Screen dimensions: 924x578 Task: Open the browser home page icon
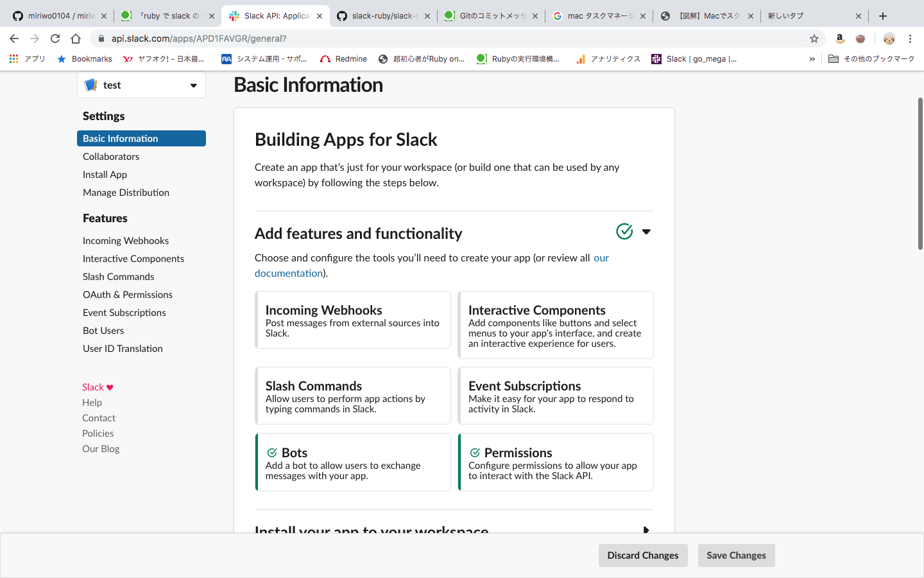coord(76,39)
